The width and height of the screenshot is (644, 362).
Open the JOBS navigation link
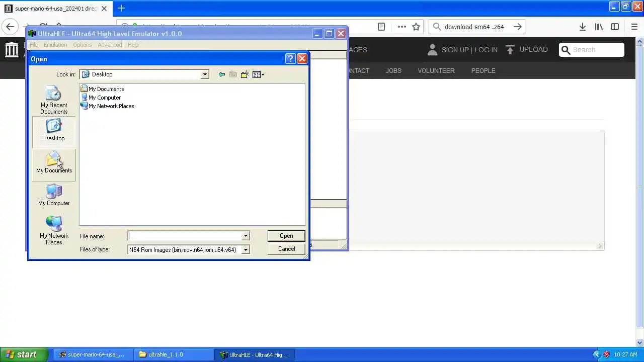(x=393, y=70)
